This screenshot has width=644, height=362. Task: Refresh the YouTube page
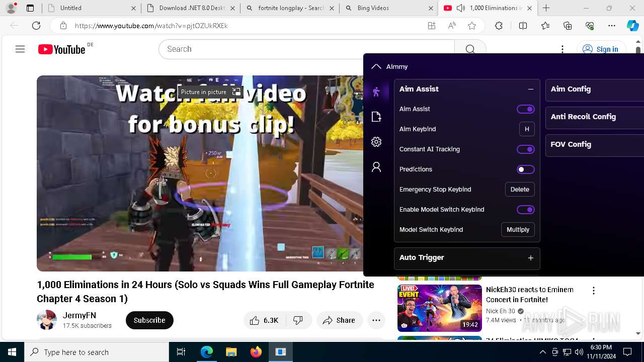tap(36, 26)
